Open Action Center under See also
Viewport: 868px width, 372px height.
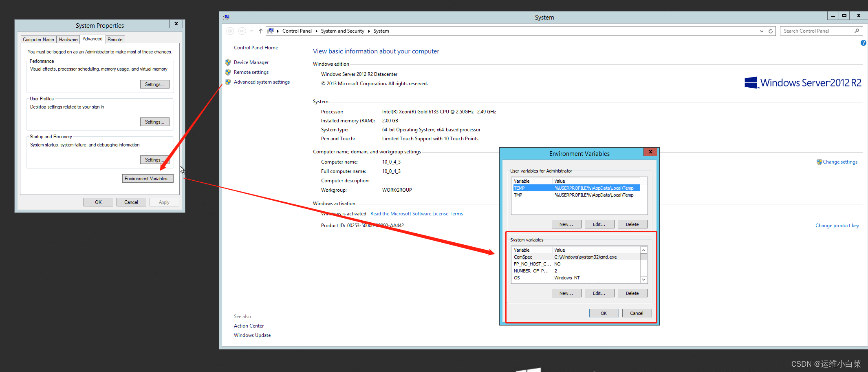249,326
